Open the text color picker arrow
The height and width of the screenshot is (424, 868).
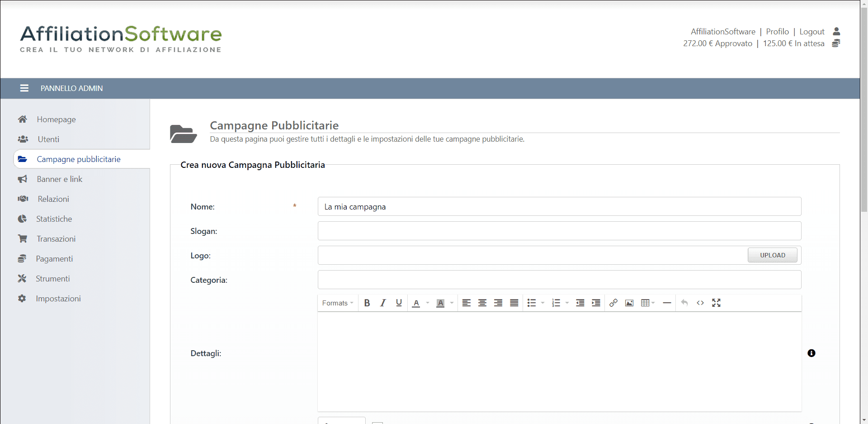[428, 303]
